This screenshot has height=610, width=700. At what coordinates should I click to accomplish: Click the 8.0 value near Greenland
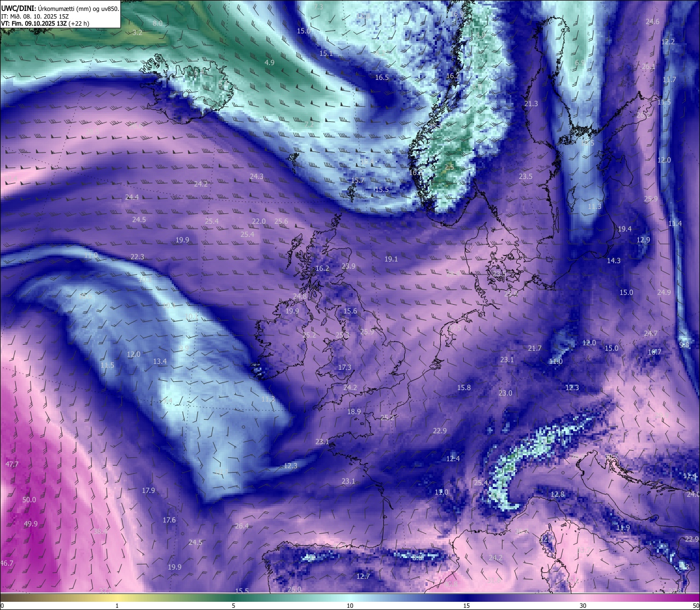[157, 24]
